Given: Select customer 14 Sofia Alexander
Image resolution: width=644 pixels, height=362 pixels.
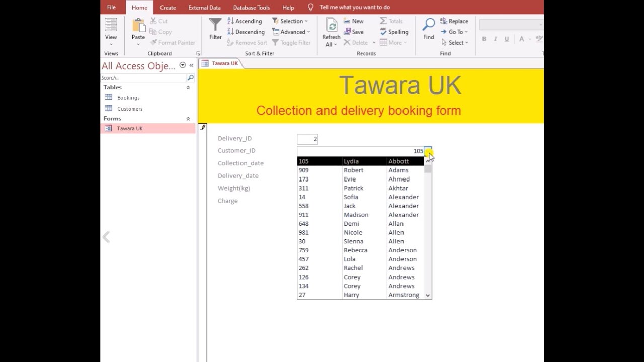Looking at the screenshot, I should pos(361,197).
